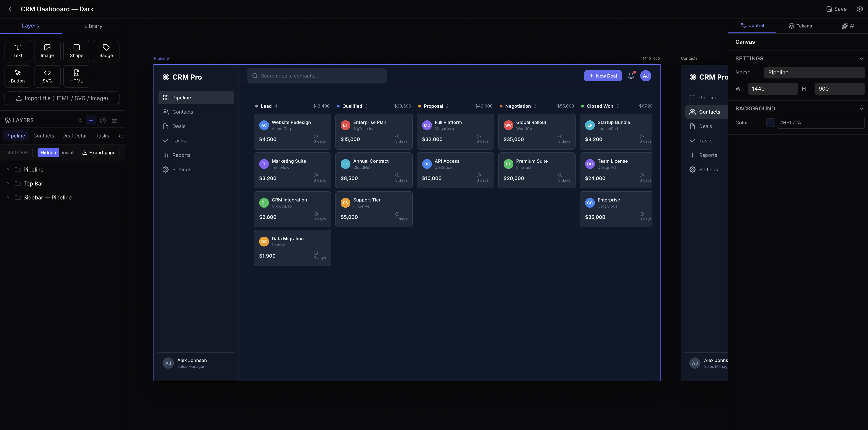Click the Export page button
This screenshot has height=430, width=868.
coord(99,153)
